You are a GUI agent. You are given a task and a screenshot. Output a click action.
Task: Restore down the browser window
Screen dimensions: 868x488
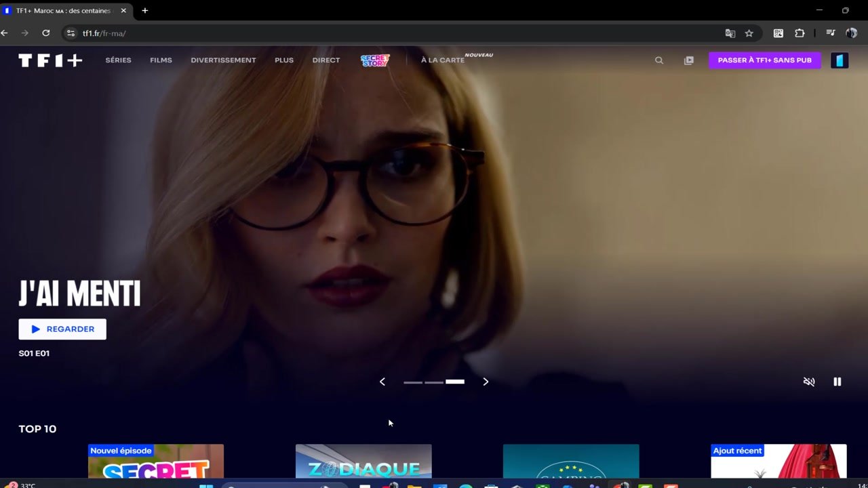point(845,10)
